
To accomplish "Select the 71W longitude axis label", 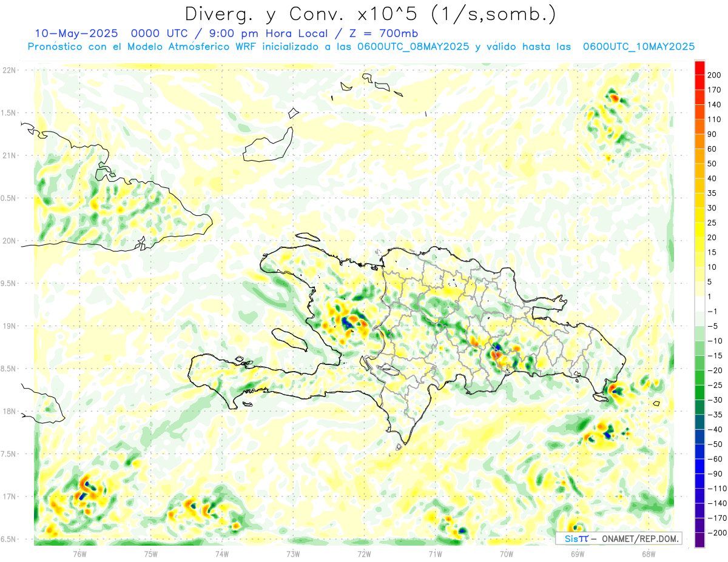I will click(435, 554).
